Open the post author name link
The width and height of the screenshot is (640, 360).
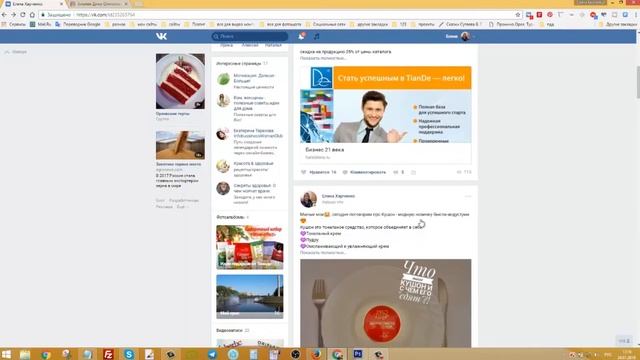pos(338,196)
